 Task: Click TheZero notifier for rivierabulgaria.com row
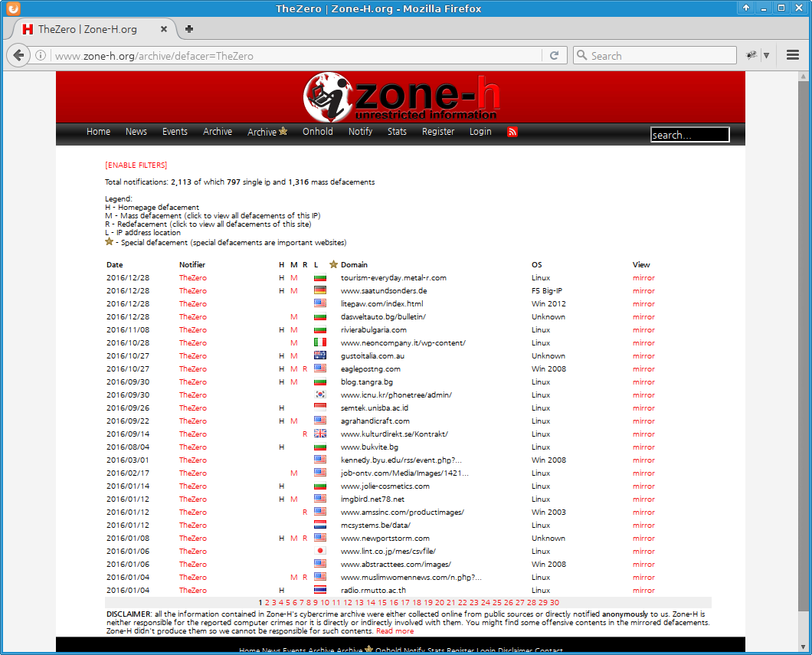tap(192, 330)
